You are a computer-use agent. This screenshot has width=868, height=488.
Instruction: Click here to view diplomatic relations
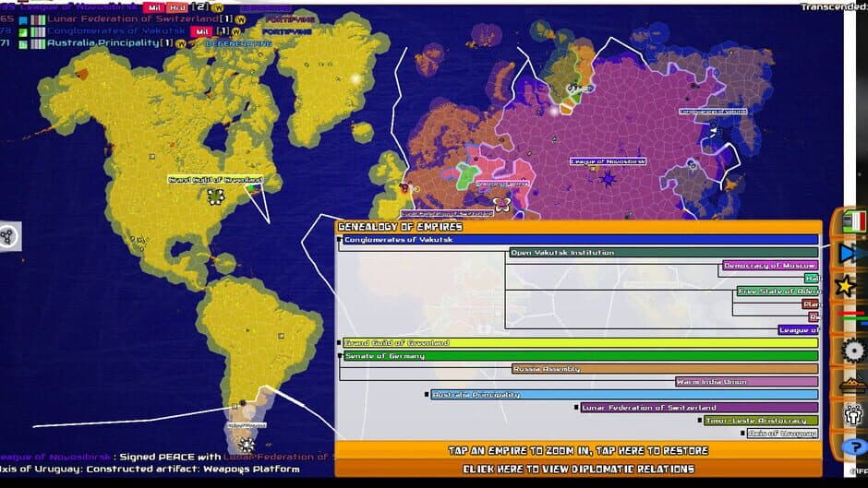[x=578, y=469]
